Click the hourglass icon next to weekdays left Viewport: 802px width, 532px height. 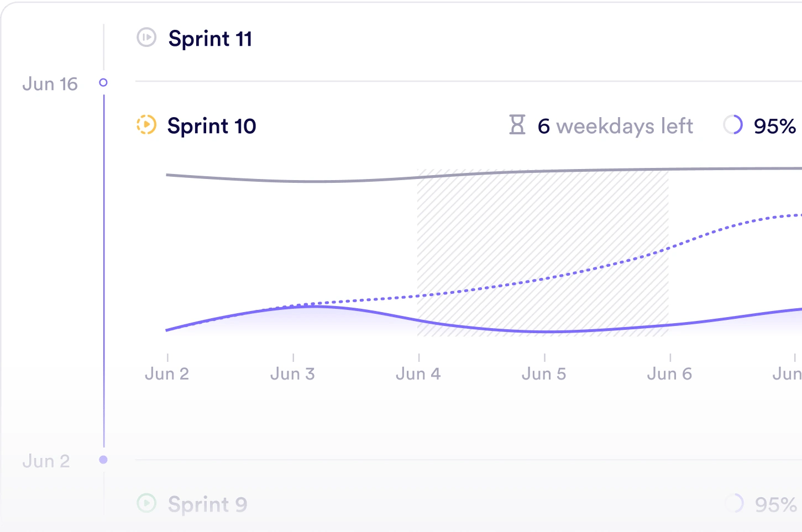coord(517,125)
